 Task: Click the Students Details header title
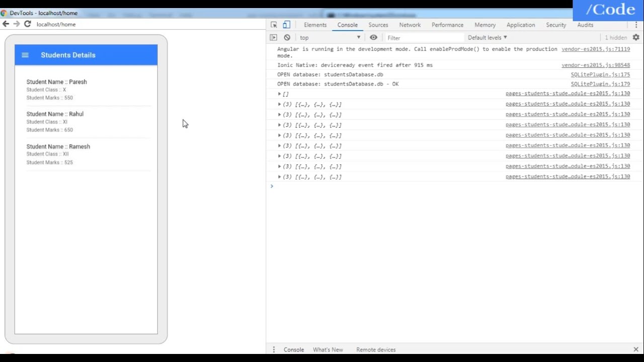[x=68, y=55]
